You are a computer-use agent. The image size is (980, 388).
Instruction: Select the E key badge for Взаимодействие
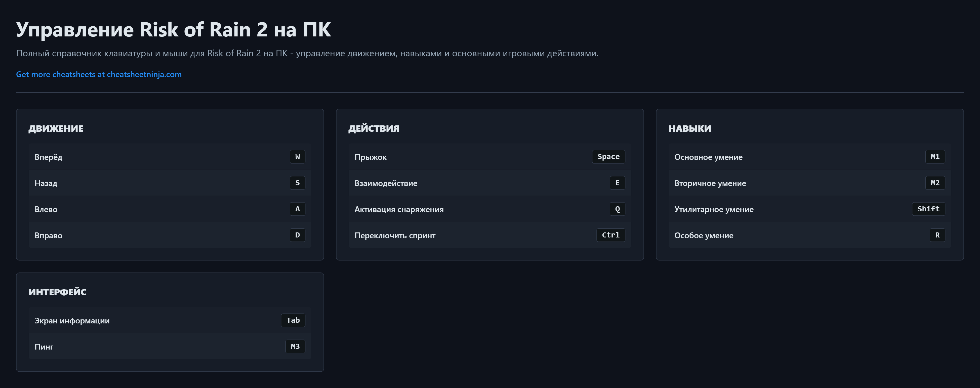point(617,183)
